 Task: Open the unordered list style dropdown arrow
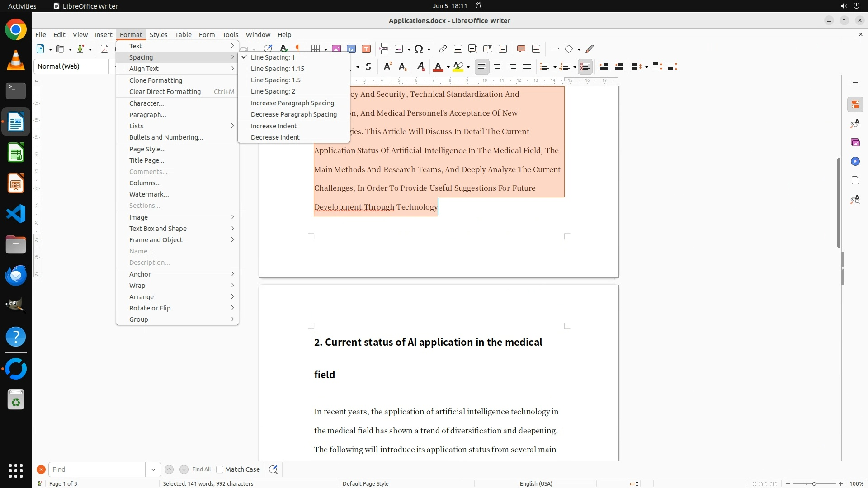(555, 67)
